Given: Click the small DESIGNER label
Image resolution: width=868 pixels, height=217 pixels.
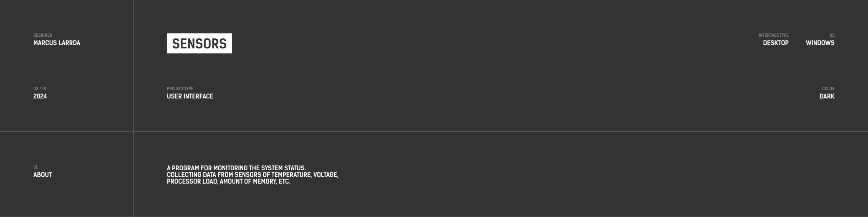Looking at the screenshot, I should 43,35.
